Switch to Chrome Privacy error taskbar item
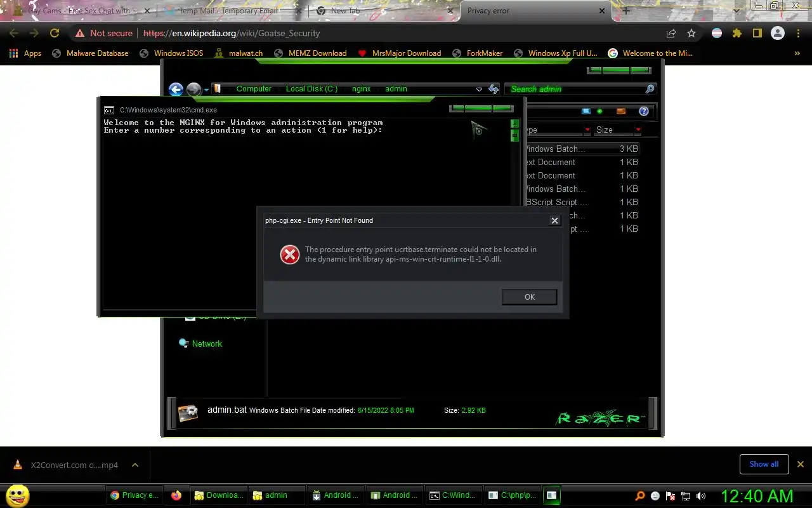The image size is (812, 508). (134, 495)
